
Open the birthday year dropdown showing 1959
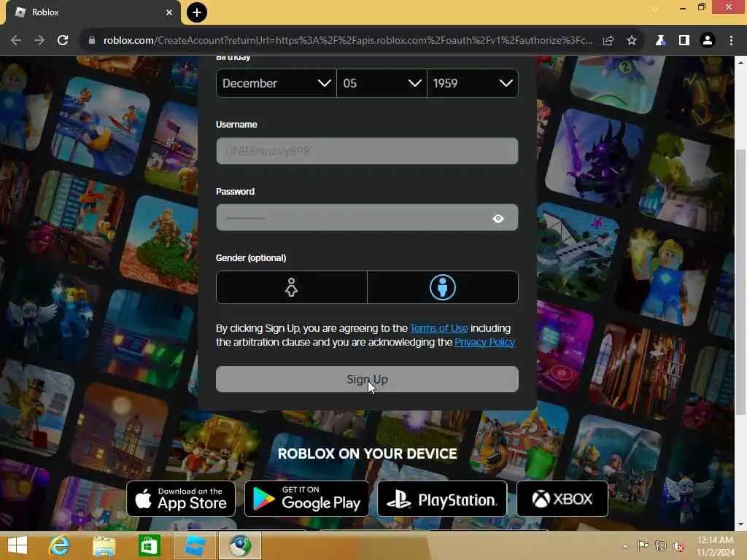[x=473, y=83]
